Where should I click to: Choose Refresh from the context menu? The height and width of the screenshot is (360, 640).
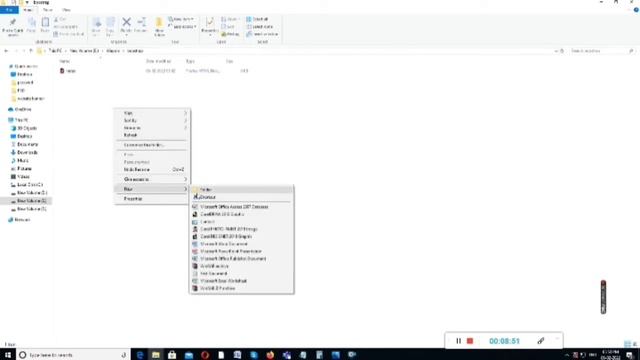coord(151,135)
